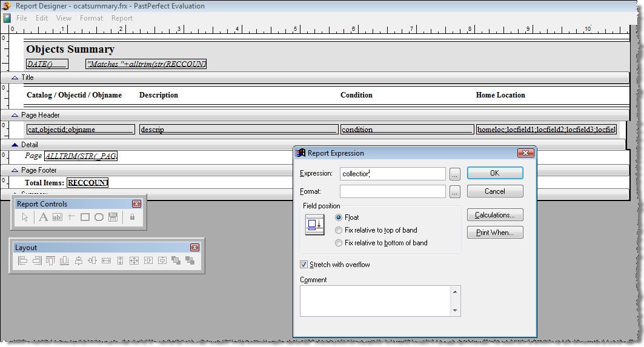Click the Calculations... button

495,215
